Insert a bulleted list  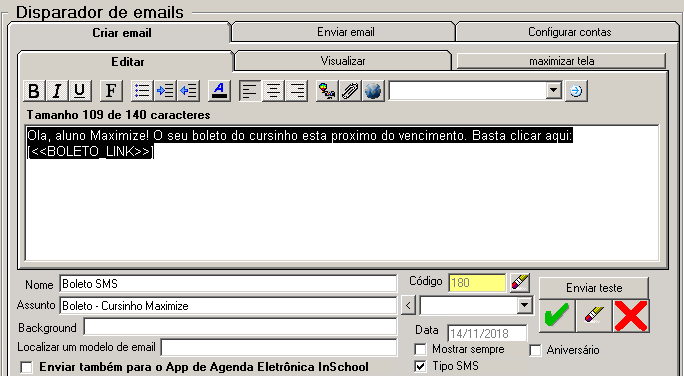(x=142, y=91)
